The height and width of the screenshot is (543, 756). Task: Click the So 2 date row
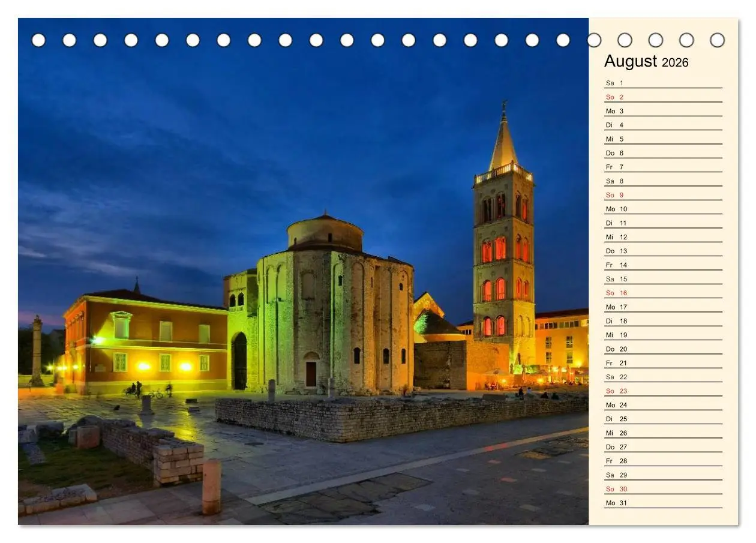click(x=663, y=97)
